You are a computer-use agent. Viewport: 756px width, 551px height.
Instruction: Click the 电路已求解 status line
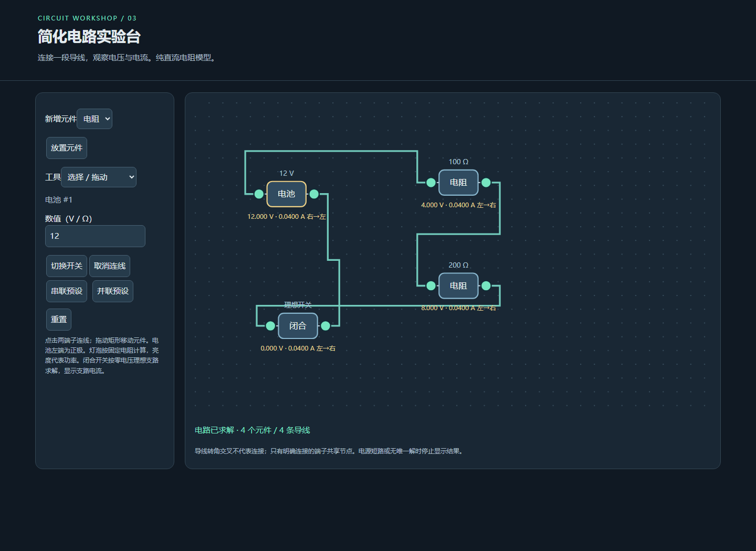pyautogui.click(x=253, y=430)
